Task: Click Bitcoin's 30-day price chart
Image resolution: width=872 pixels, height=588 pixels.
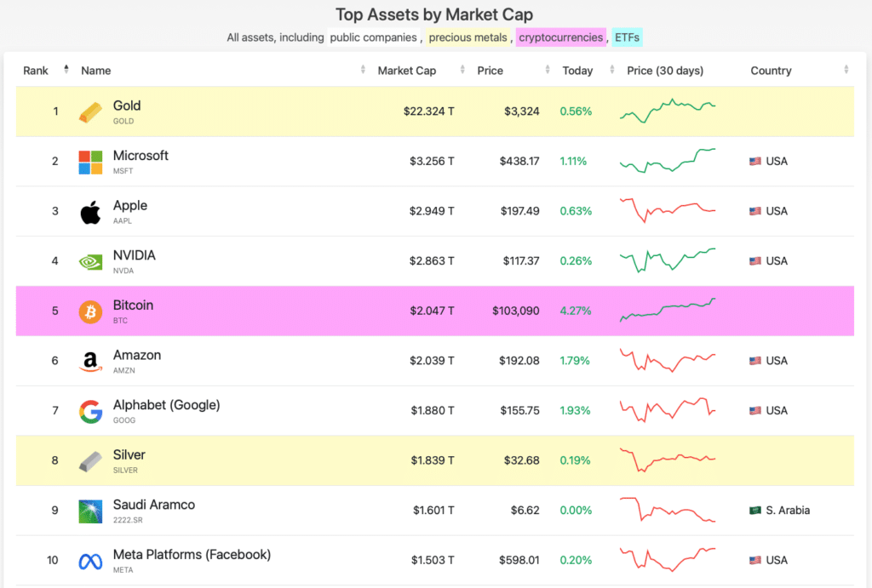Action: point(668,310)
